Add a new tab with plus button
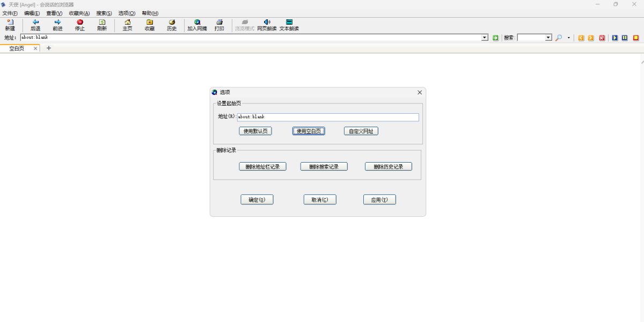644x322 pixels. coord(49,48)
